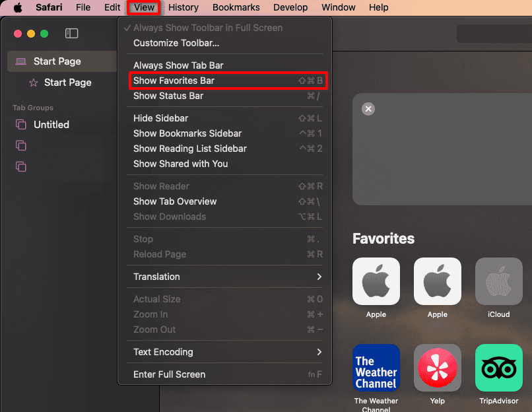Select Start Page in sidebar
Viewport: 532px width, 412px height.
pyautogui.click(x=63, y=61)
